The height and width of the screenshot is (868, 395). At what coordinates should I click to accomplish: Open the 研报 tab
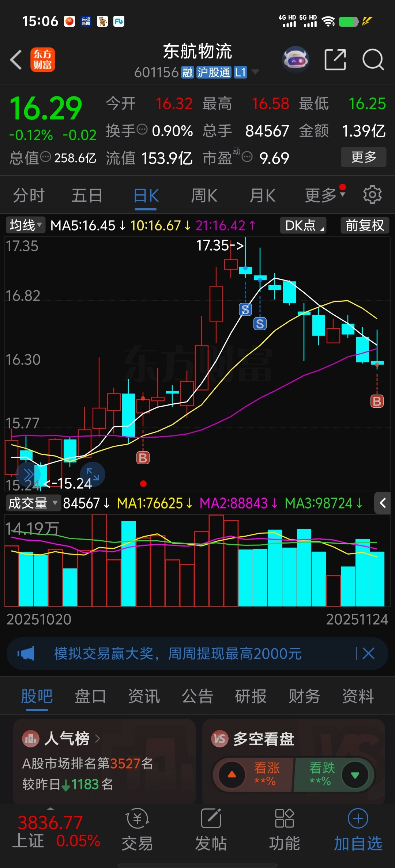[251, 696]
